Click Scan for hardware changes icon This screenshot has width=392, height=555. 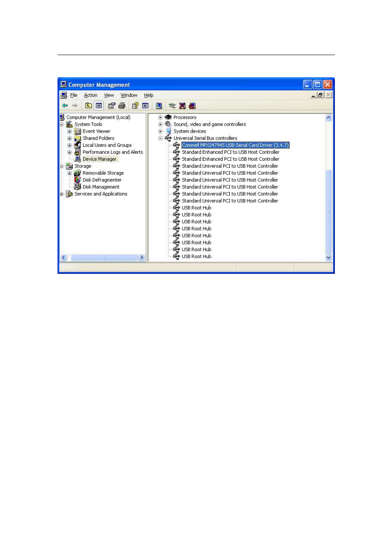[x=159, y=106]
